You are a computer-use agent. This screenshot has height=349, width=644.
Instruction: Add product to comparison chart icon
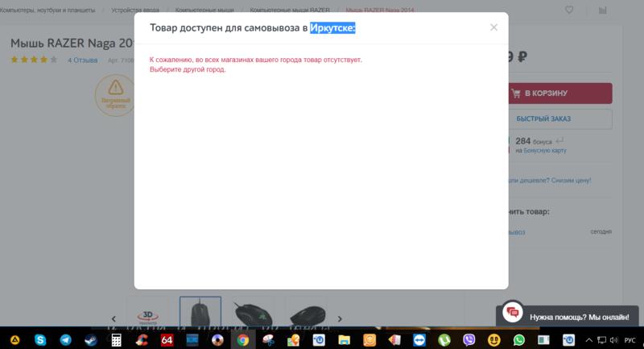coord(602,10)
